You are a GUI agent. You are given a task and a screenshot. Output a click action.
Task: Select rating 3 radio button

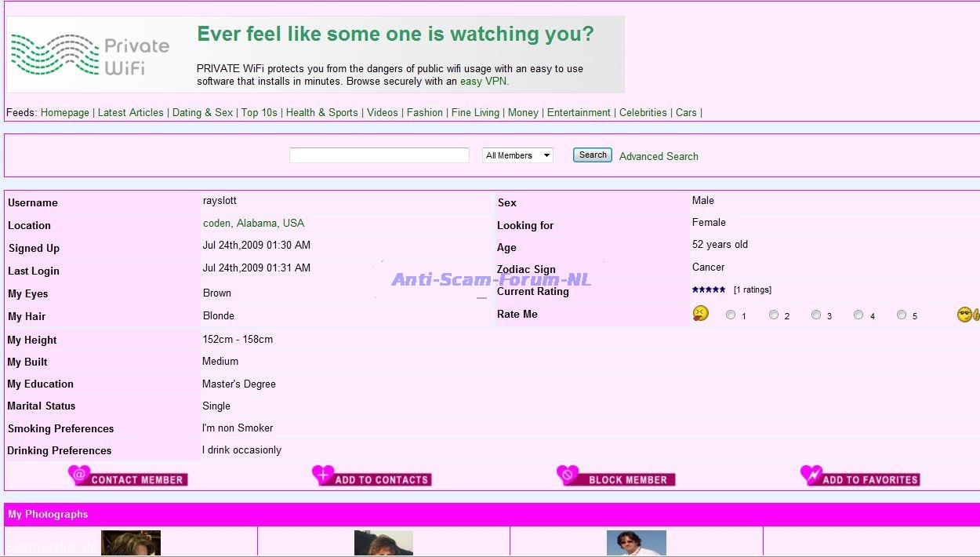tap(816, 315)
